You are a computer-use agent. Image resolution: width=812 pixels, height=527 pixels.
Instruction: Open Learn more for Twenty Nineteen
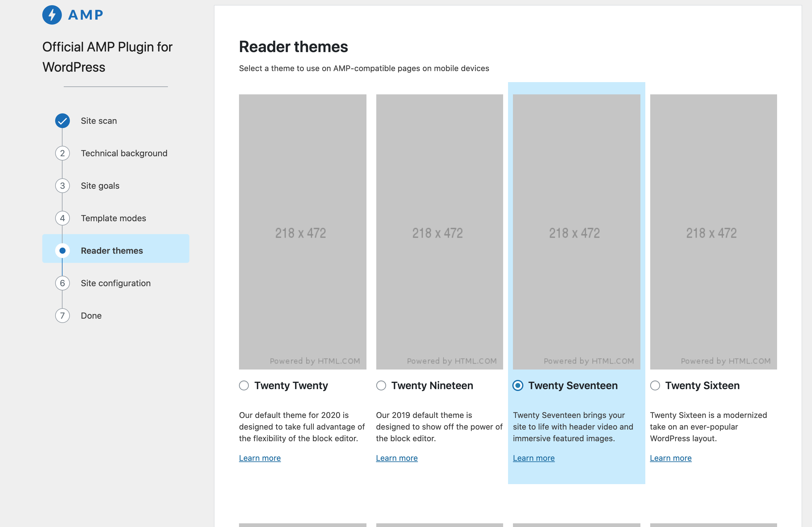397,458
